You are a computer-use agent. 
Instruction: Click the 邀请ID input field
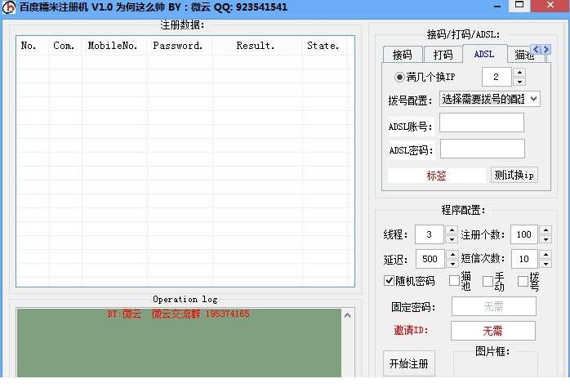[x=493, y=331]
